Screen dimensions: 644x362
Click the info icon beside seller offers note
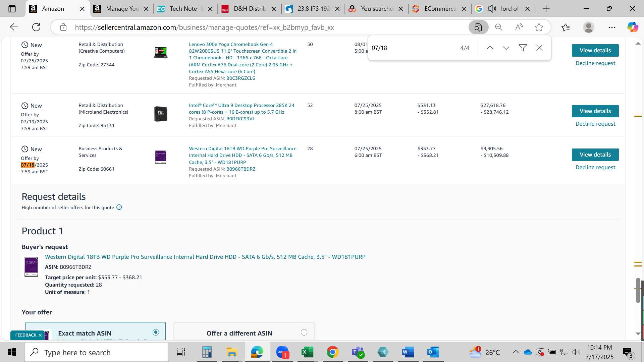point(119,207)
